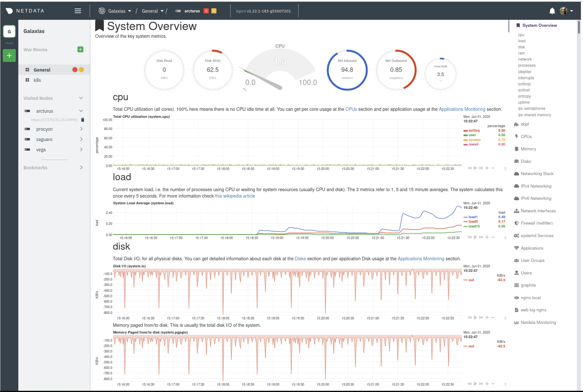Play the cpu chart with play control

pyautogui.click(x=475, y=168)
